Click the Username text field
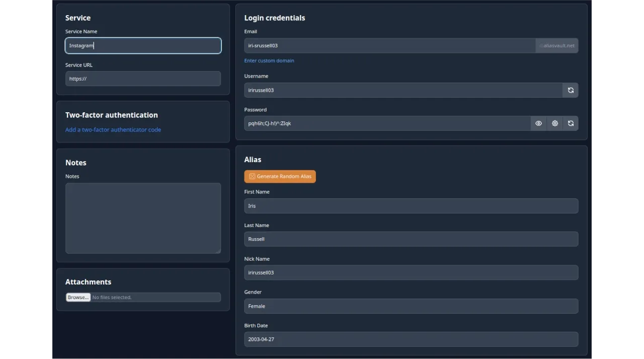 click(403, 90)
